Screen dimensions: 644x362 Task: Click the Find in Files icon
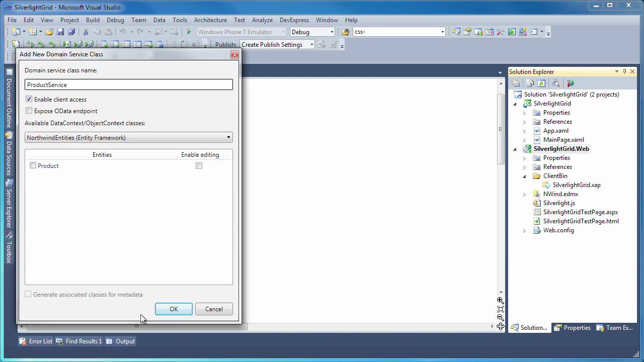coord(345,32)
